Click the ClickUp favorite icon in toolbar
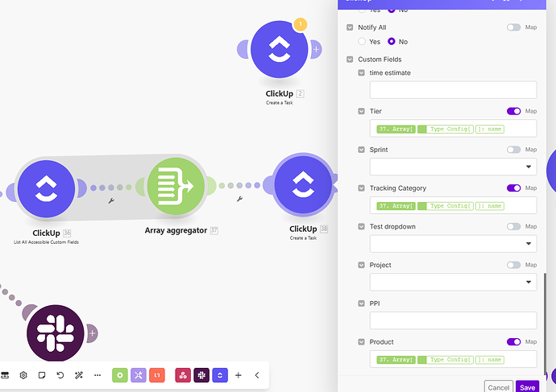Screen dimensions: 556x392 click(220, 375)
